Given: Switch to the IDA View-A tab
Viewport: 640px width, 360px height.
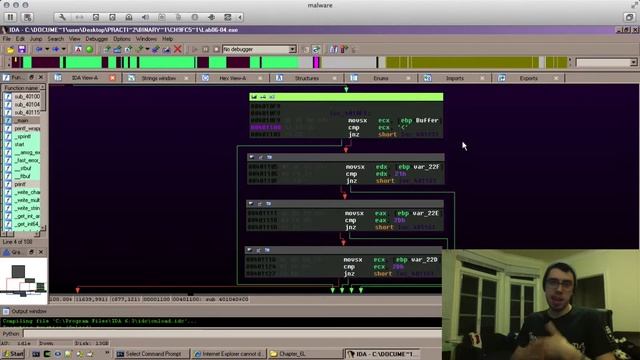Looking at the screenshot, I should (x=84, y=78).
